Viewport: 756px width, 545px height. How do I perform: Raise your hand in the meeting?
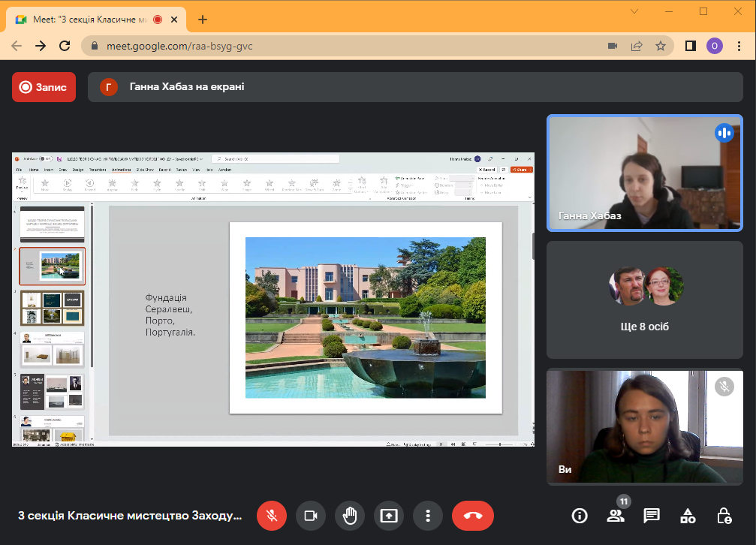pos(350,516)
